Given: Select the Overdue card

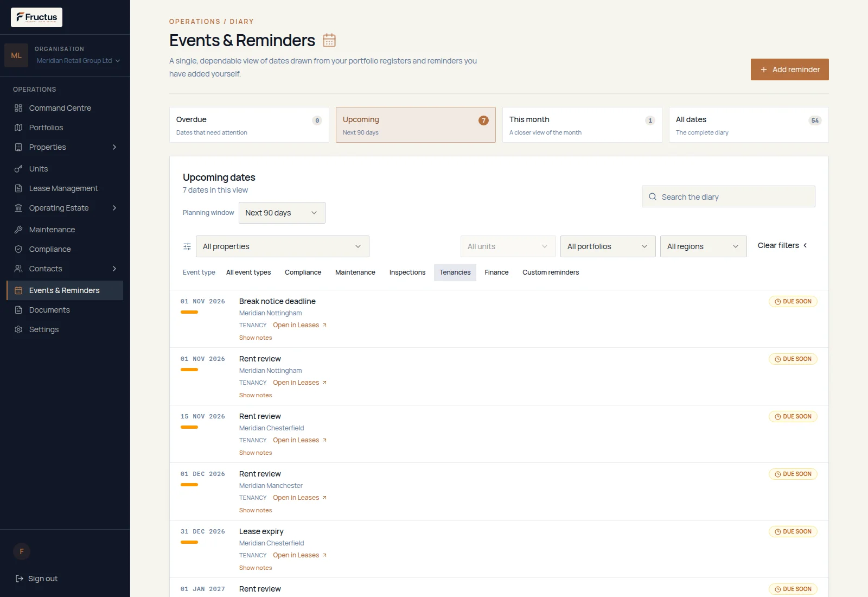Looking at the screenshot, I should point(249,125).
